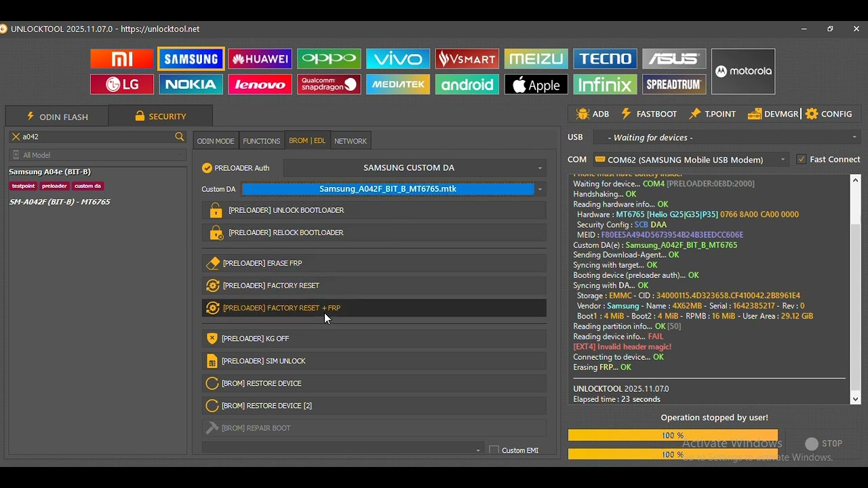Viewport: 868px width, 488px height.
Task: Open the COM port dropdown
Action: pos(692,159)
